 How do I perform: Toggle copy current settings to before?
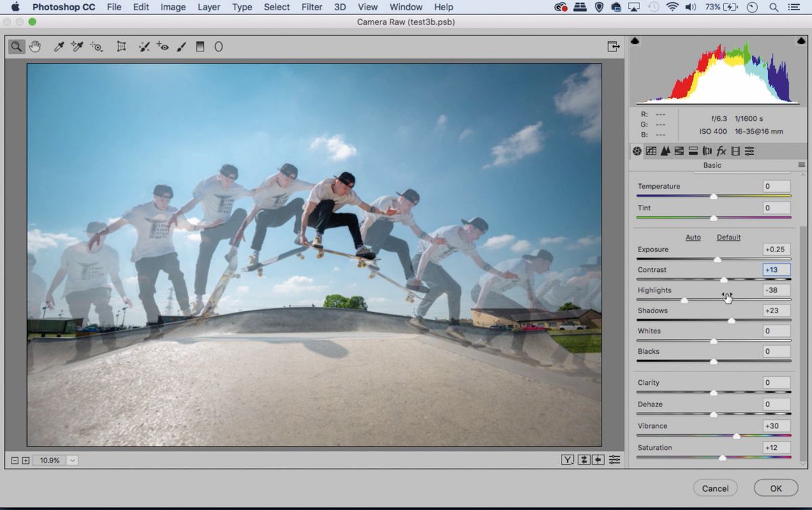(597, 459)
